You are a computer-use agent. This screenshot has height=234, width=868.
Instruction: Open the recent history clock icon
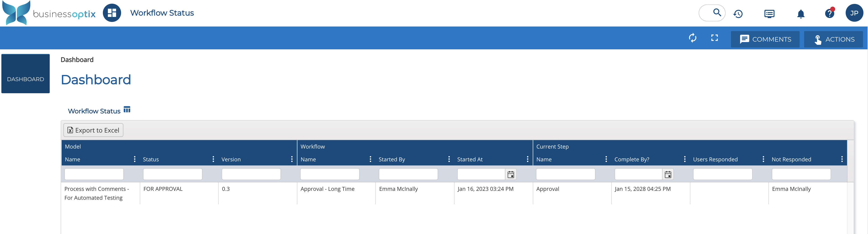pyautogui.click(x=738, y=14)
